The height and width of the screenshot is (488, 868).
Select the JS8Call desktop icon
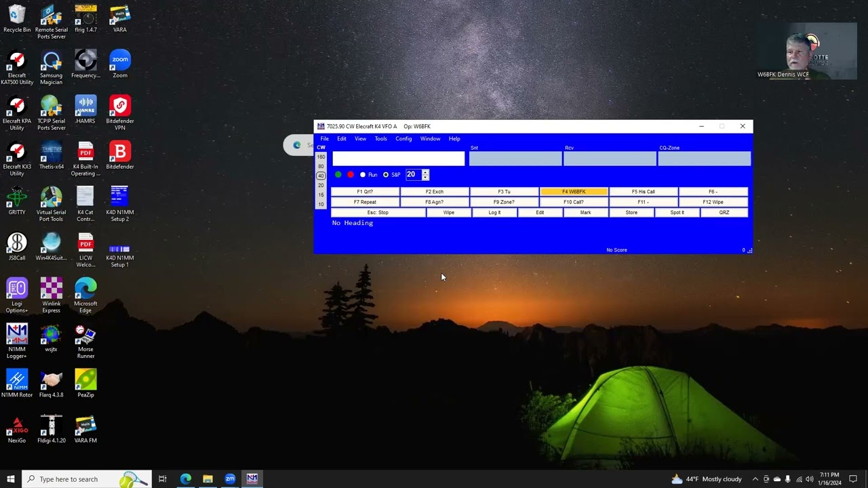17,246
